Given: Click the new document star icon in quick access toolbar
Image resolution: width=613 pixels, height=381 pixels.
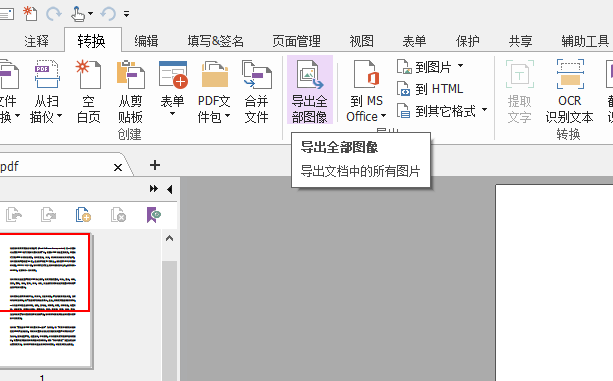Looking at the screenshot, I should pos(30,14).
